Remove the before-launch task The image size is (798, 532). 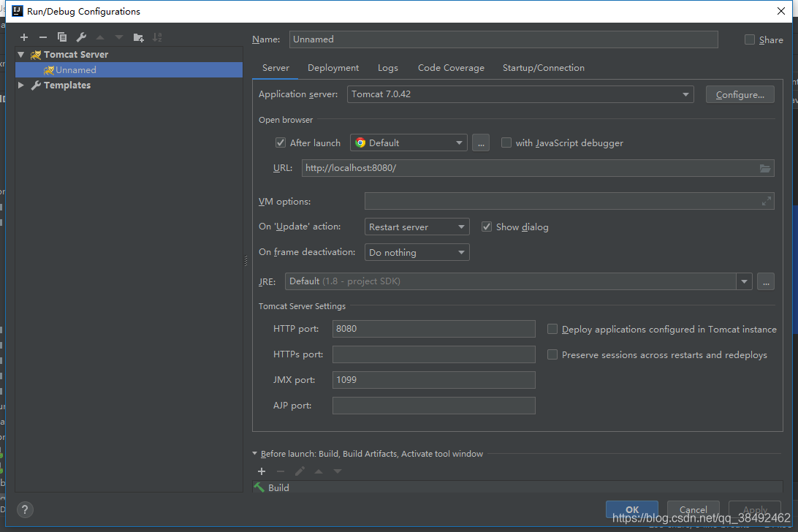[281, 471]
